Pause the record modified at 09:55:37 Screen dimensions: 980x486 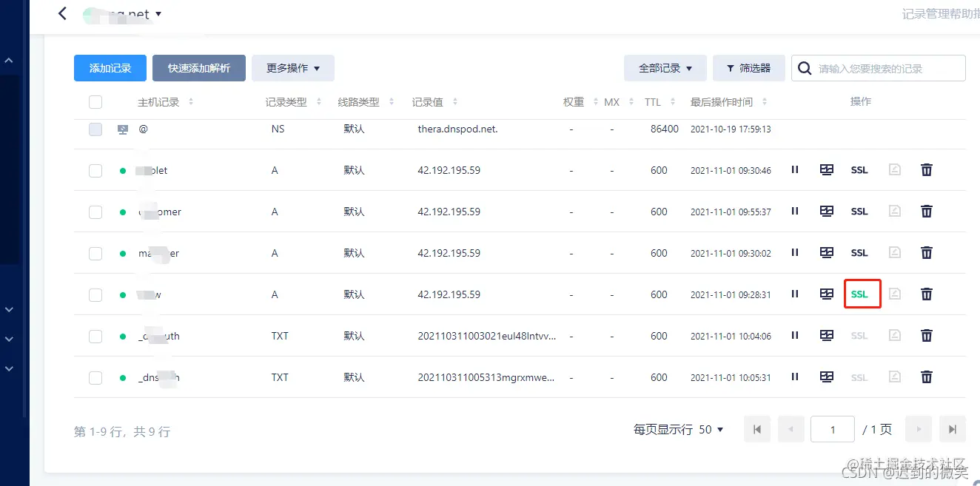(x=795, y=212)
